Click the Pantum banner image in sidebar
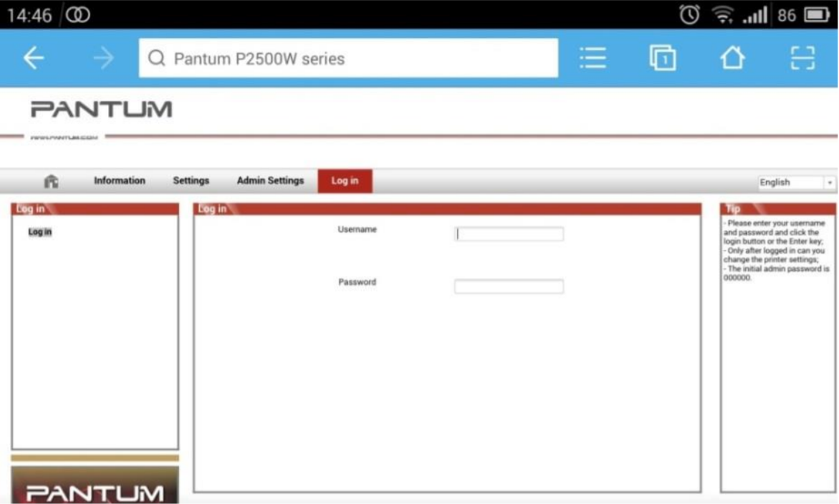839x504 pixels. (95, 485)
